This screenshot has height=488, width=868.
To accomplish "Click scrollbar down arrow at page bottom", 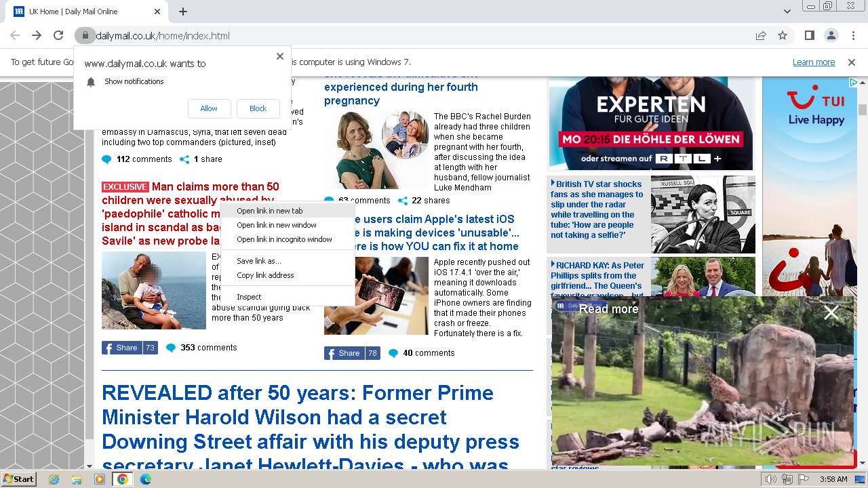I will (863, 463).
